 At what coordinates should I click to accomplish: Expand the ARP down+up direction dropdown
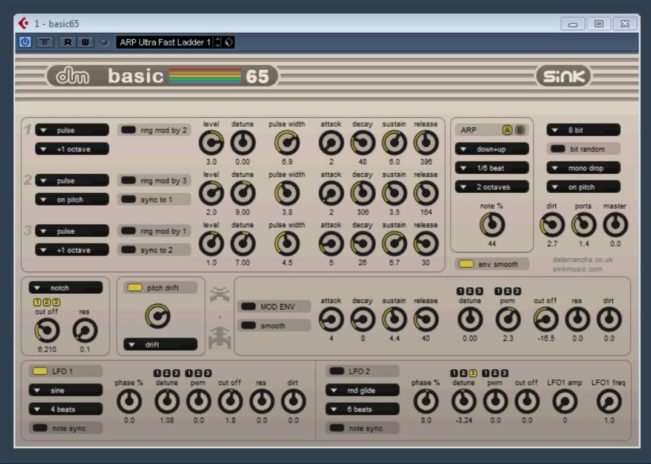492,149
